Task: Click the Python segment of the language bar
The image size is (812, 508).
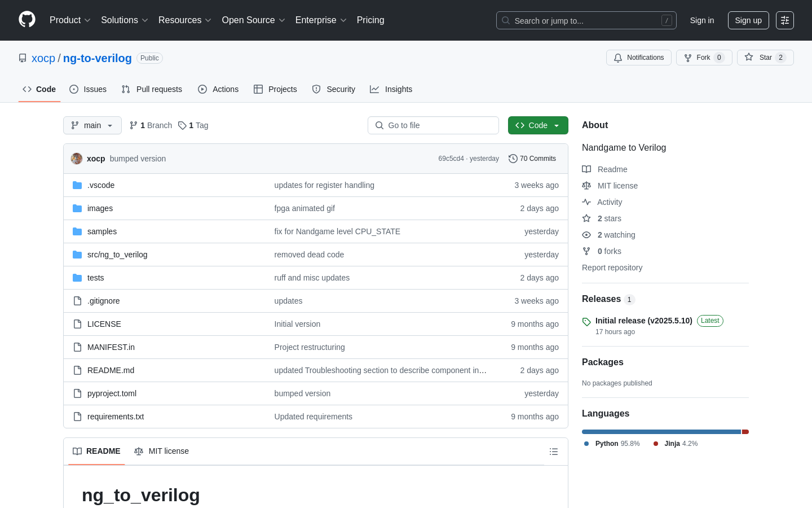Action: pyautogui.click(x=661, y=432)
